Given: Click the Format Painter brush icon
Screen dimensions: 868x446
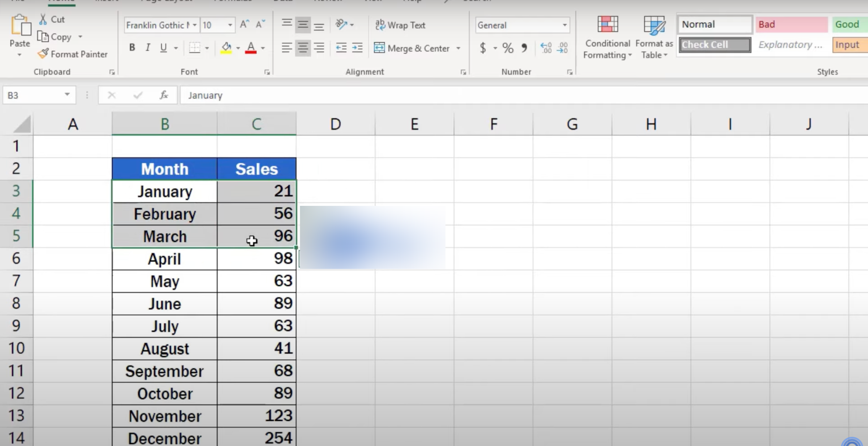Looking at the screenshot, I should coord(43,54).
